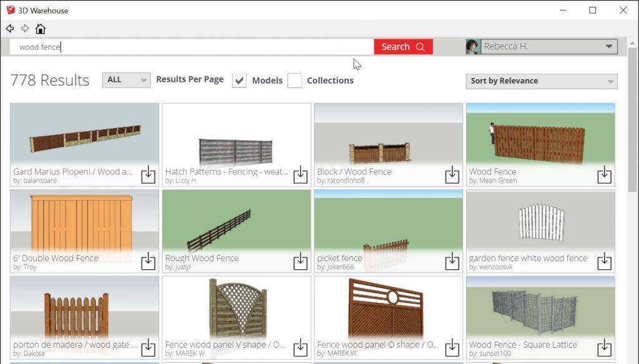Image resolution: width=639 pixels, height=364 pixels.
Task: Download the 6' Double Wood Fence
Action: (x=148, y=262)
